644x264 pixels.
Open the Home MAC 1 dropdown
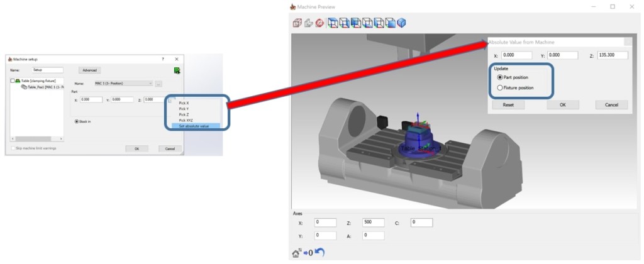tap(123, 84)
